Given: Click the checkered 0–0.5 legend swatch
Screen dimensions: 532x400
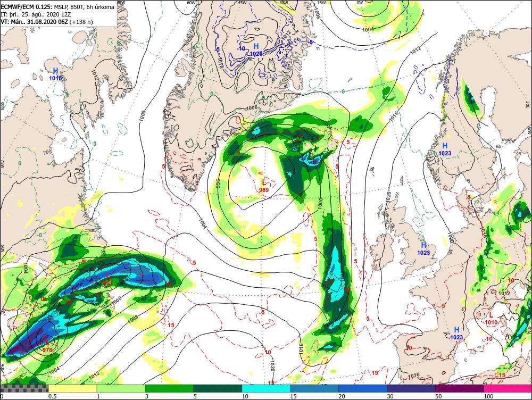Looking at the screenshot, I should point(24,388).
